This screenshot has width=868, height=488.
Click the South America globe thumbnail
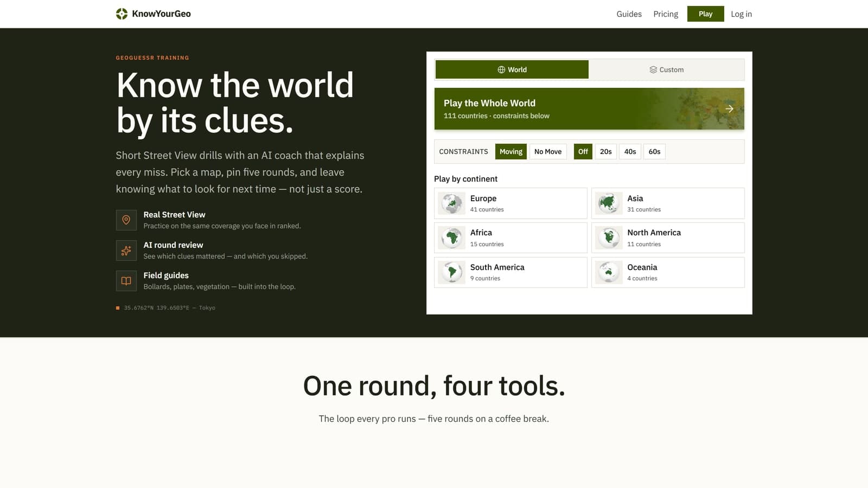pos(451,272)
